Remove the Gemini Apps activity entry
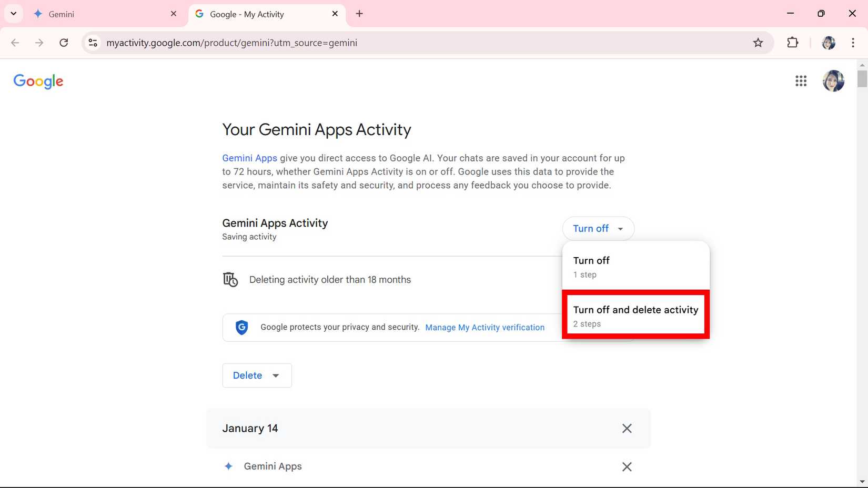 pos(627,467)
